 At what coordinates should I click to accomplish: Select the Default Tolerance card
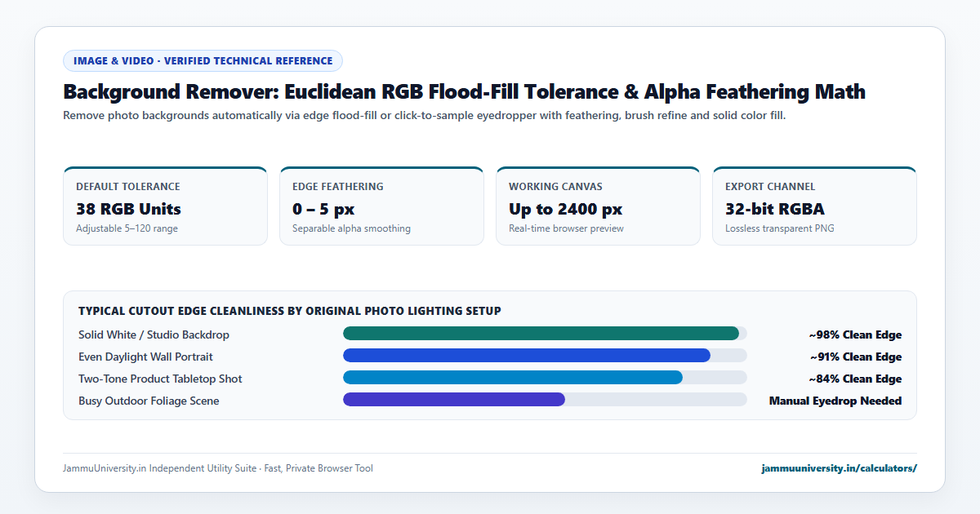(165, 206)
